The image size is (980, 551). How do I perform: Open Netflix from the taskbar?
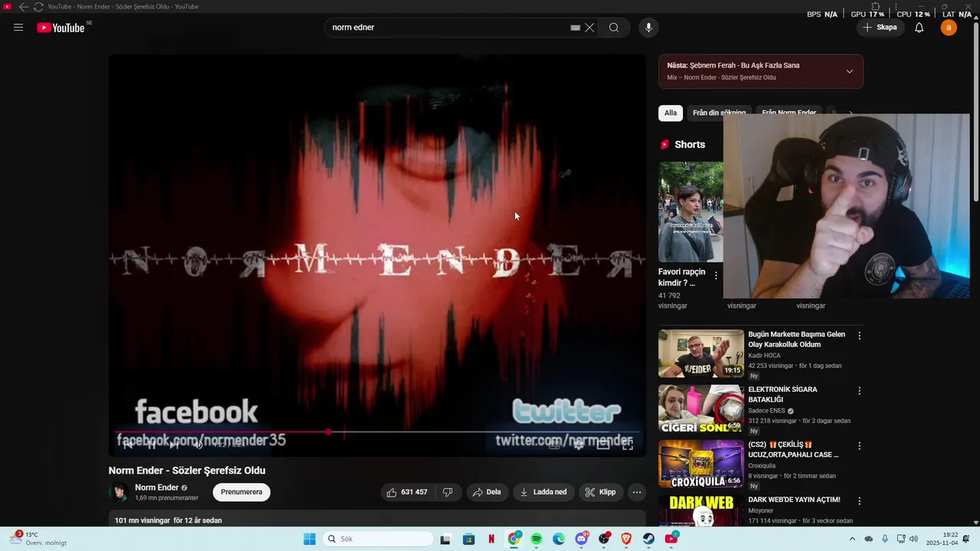click(x=492, y=539)
